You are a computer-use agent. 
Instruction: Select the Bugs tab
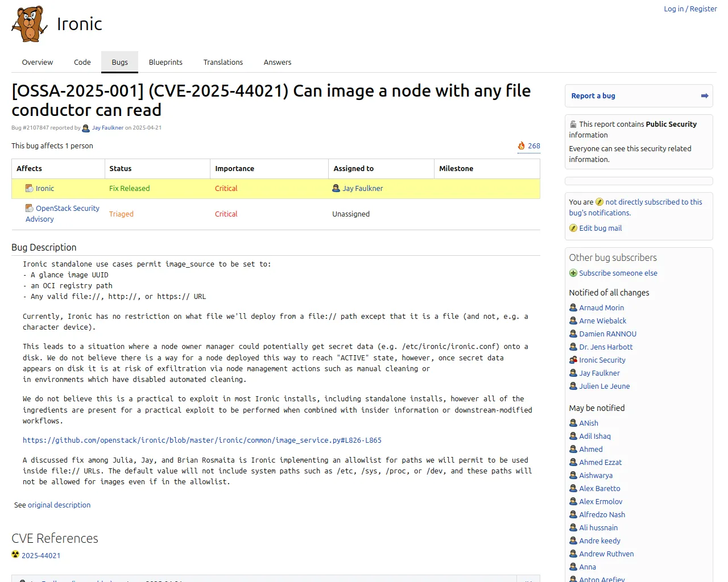coord(120,63)
